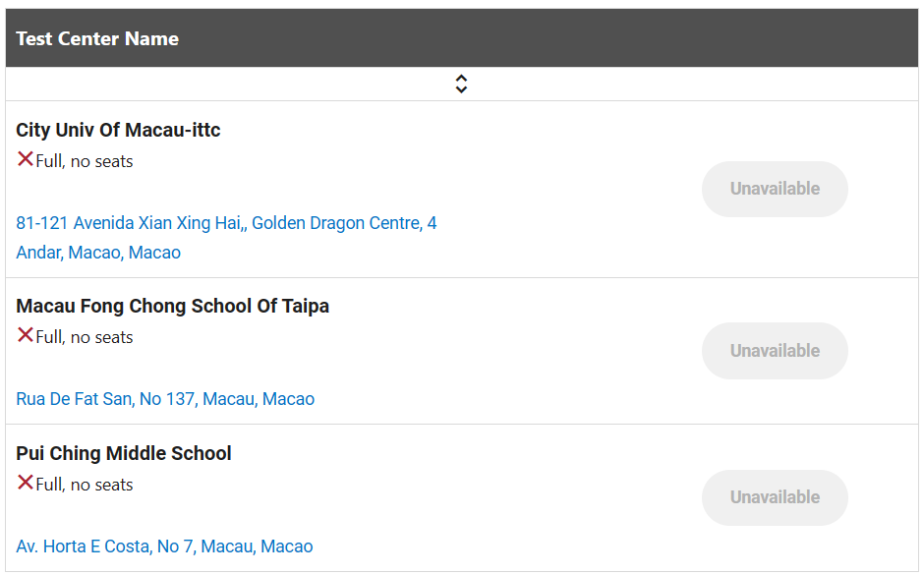Open the Av. Horta E Costa address link
This screenshot has width=924, height=575.
[164, 546]
